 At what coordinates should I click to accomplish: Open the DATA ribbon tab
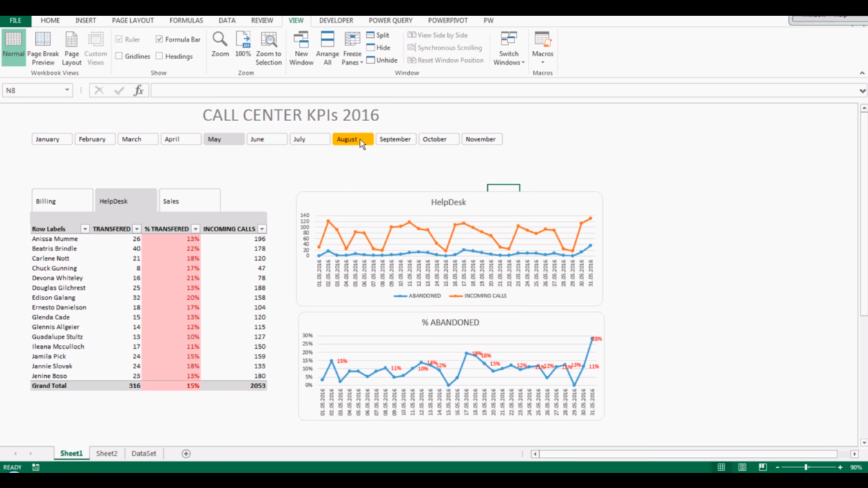click(227, 21)
